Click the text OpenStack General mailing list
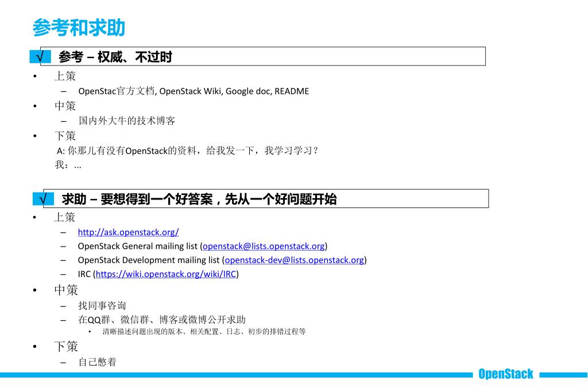588x392 pixels. click(138, 247)
